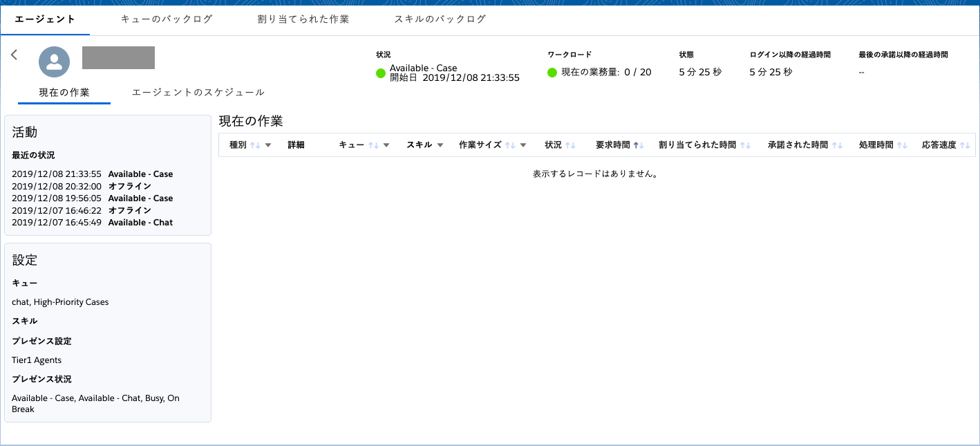
Task: Click the Tier1 Agents presence configuration
Action: pos(36,360)
